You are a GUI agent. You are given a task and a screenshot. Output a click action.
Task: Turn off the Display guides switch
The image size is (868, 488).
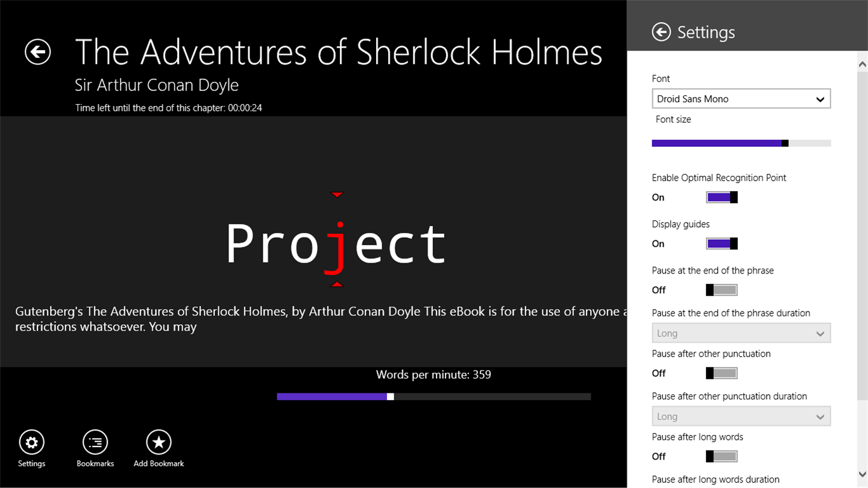pos(722,243)
